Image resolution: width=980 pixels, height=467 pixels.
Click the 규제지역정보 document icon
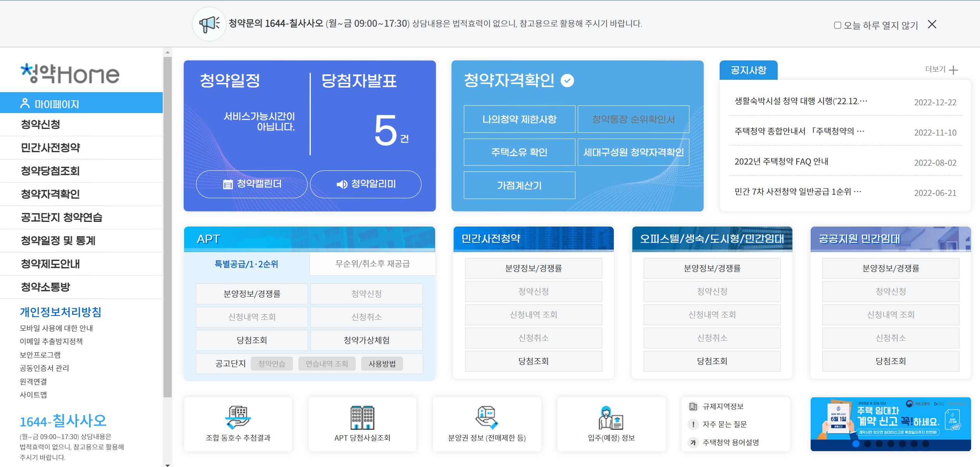[x=693, y=406]
